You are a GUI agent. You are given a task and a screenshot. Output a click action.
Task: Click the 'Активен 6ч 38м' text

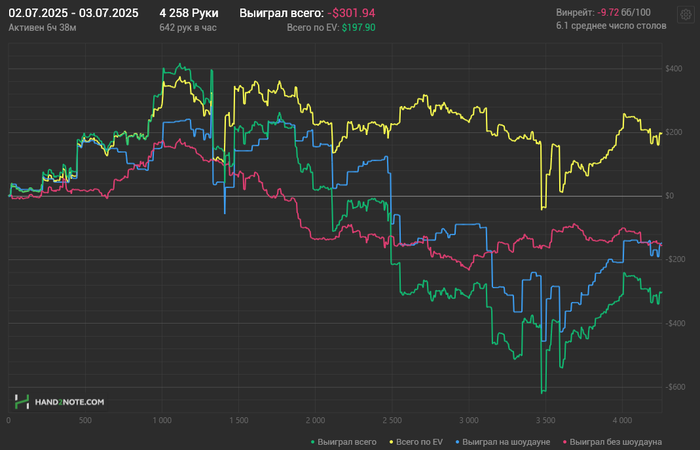tap(42, 28)
